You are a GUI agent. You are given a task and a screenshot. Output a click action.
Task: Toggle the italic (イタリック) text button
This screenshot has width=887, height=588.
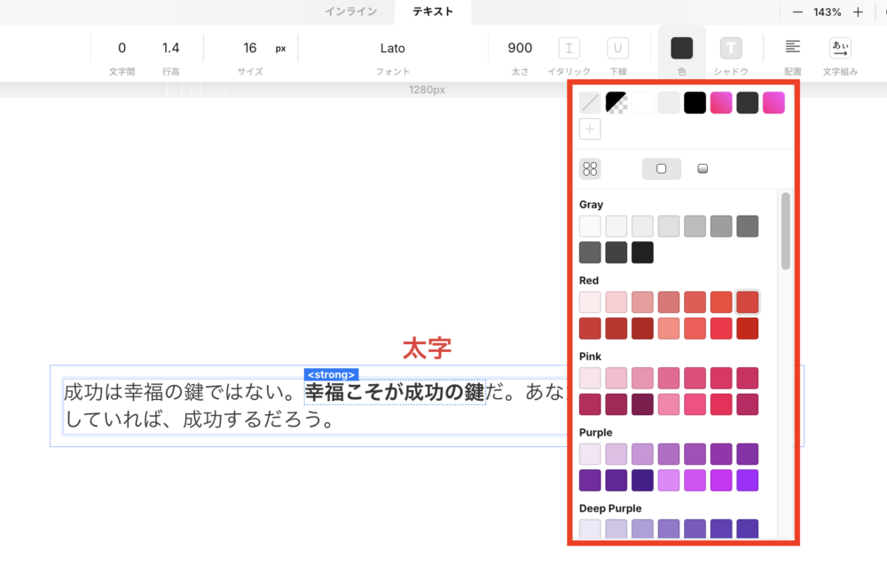point(569,48)
